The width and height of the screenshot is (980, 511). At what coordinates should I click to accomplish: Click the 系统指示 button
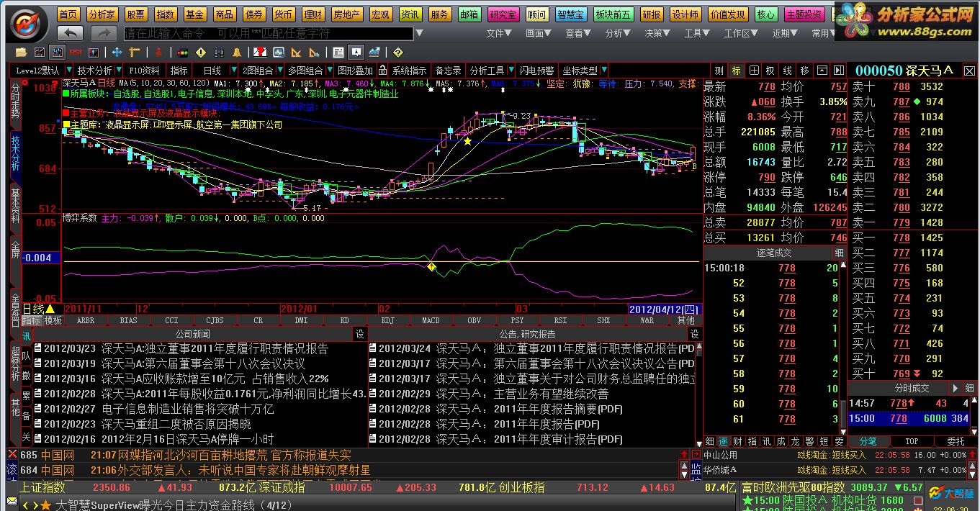[409, 71]
